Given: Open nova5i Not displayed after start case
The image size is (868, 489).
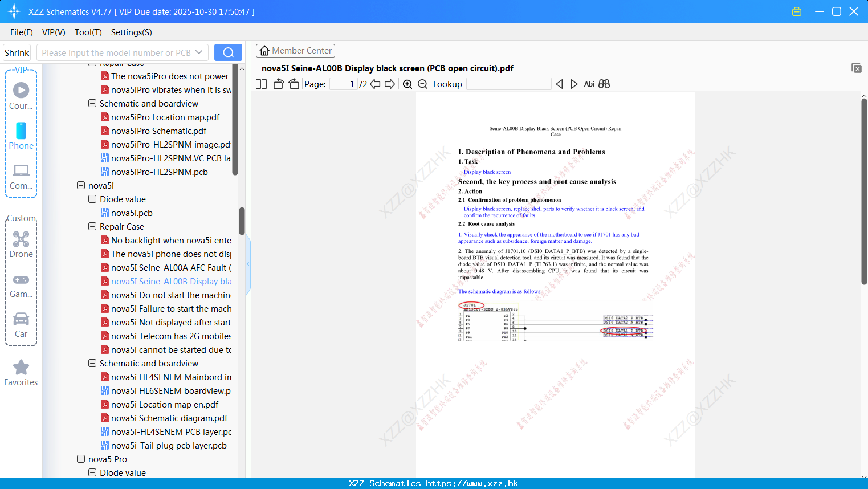Looking at the screenshot, I should pyautogui.click(x=171, y=322).
